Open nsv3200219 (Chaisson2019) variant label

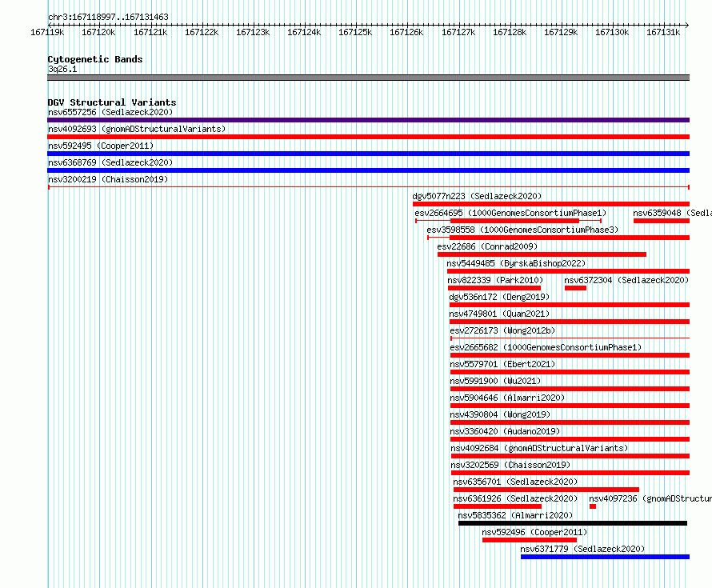pos(108,179)
